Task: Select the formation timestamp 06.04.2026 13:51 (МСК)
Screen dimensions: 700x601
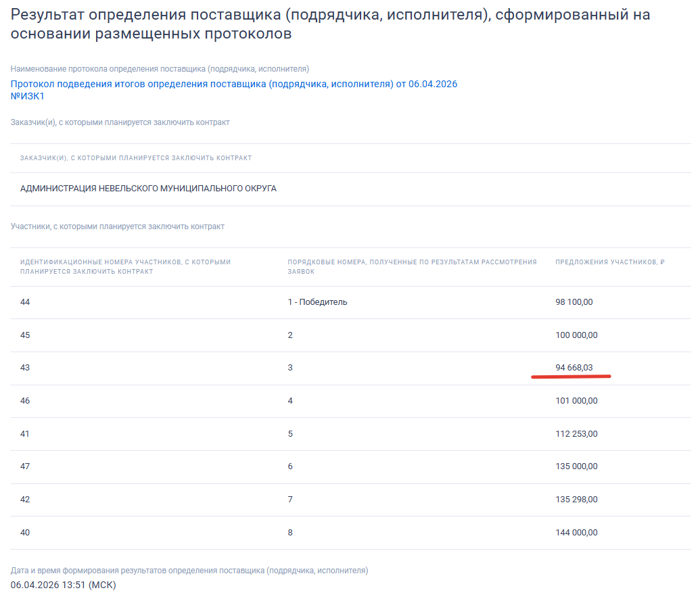Action: (63, 585)
